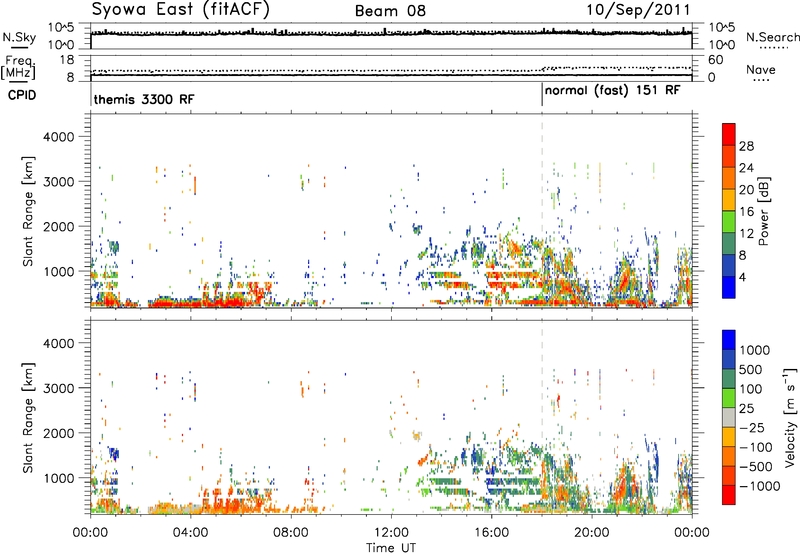
Task: Click the 'Freq. [MHz]' axis label
Action: [x=18, y=68]
